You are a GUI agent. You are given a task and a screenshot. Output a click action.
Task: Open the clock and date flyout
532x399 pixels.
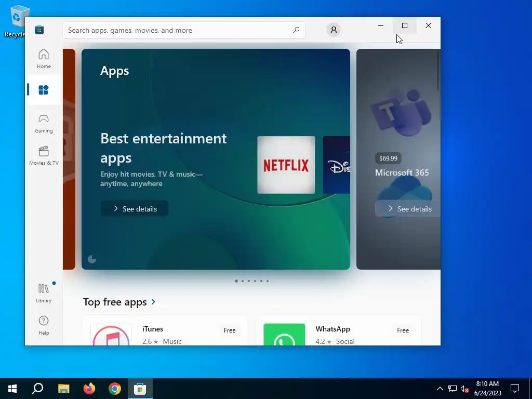487,389
